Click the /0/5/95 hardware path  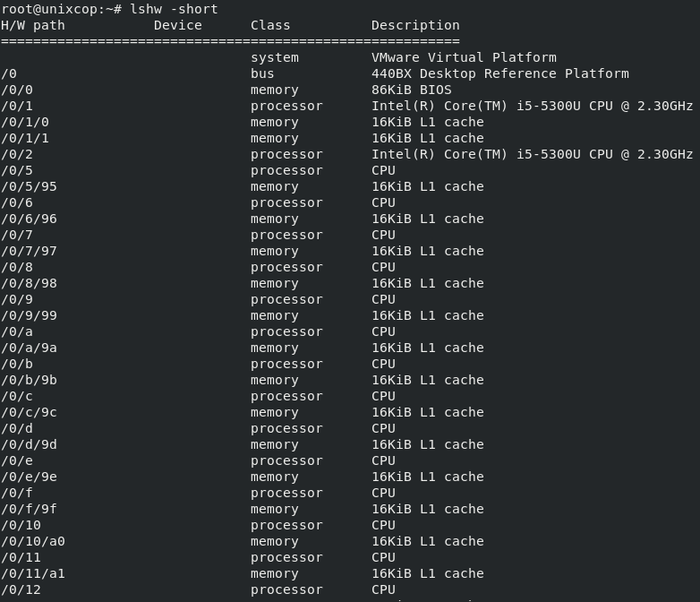coord(29,187)
